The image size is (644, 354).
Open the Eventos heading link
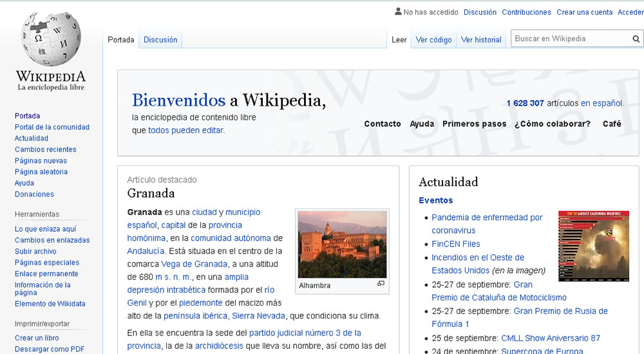point(436,200)
